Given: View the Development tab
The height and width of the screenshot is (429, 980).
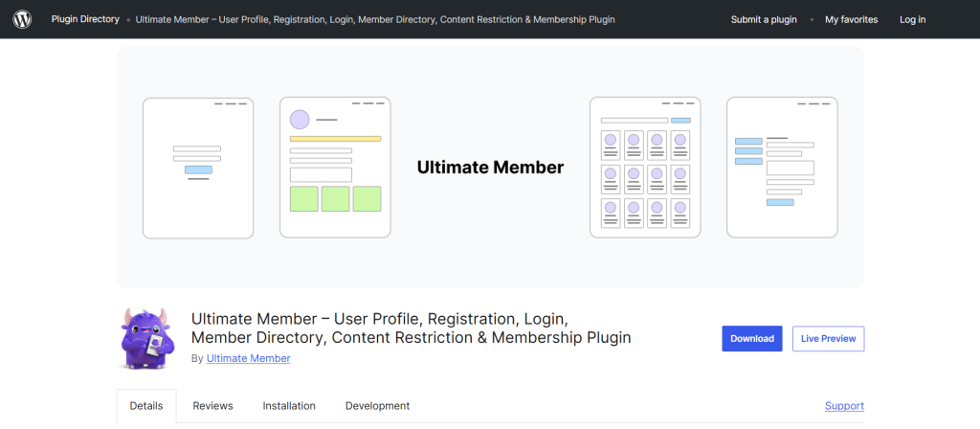Looking at the screenshot, I should [x=377, y=406].
